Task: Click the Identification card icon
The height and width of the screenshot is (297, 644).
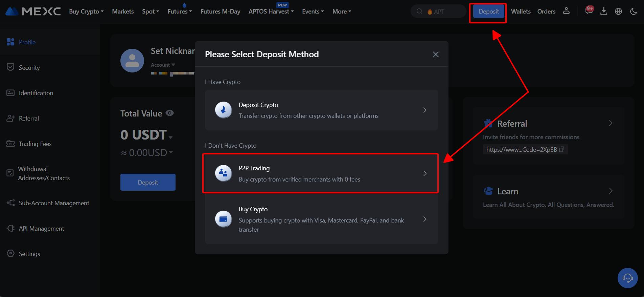Action: (x=10, y=93)
